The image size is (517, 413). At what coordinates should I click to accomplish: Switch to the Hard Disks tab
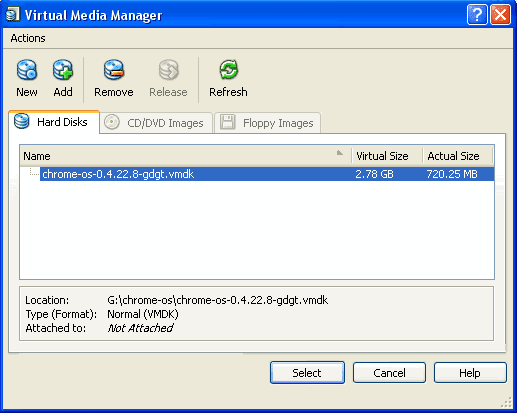coord(54,122)
